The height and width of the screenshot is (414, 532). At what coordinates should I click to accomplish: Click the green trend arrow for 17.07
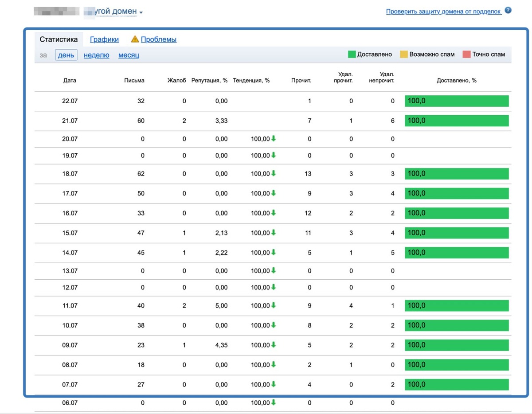click(274, 193)
